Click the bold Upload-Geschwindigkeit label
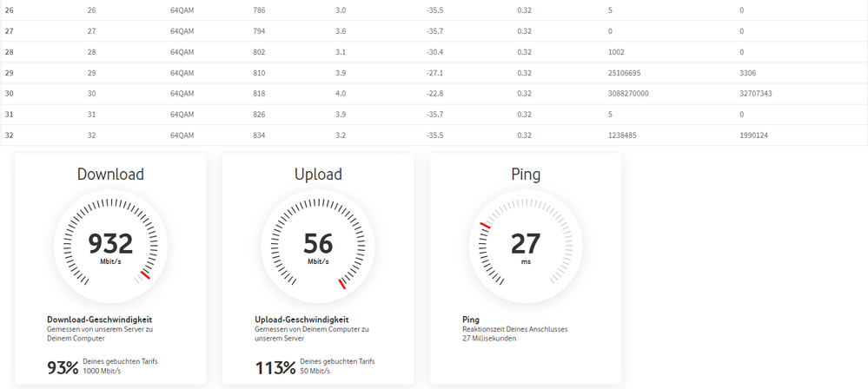Viewport: 868px width, 389px height. [301, 320]
